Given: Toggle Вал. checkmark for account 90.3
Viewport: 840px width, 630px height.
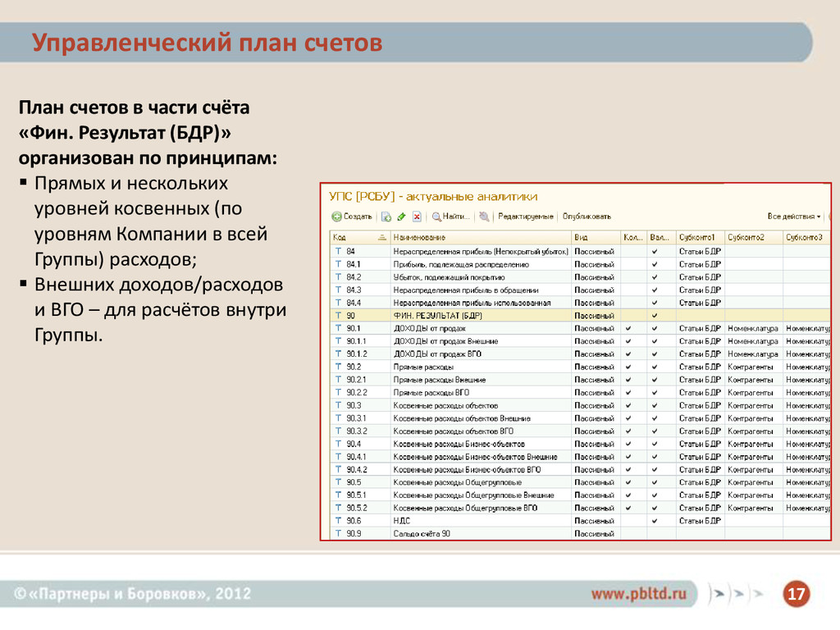Looking at the screenshot, I should click(x=655, y=405).
